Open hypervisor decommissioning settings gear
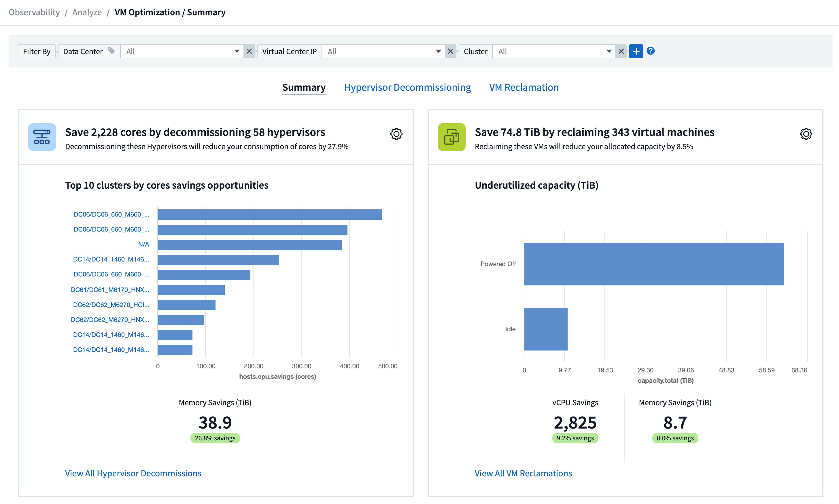 click(396, 134)
